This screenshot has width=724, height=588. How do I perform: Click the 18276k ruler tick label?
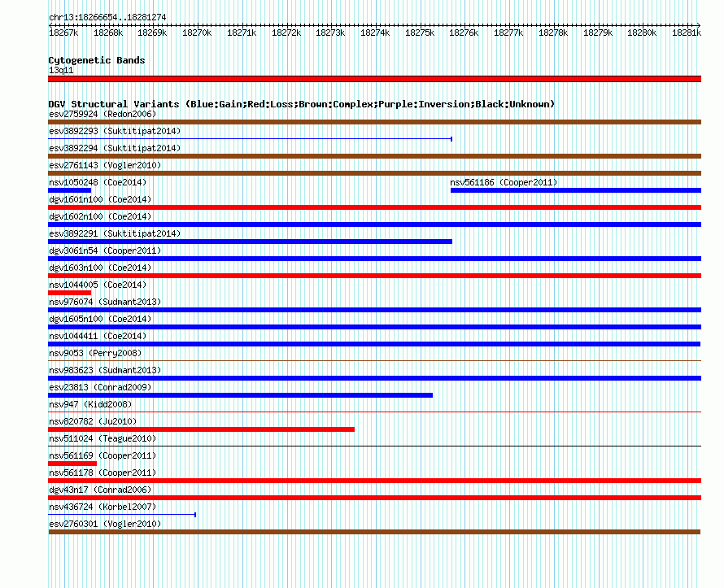click(464, 33)
